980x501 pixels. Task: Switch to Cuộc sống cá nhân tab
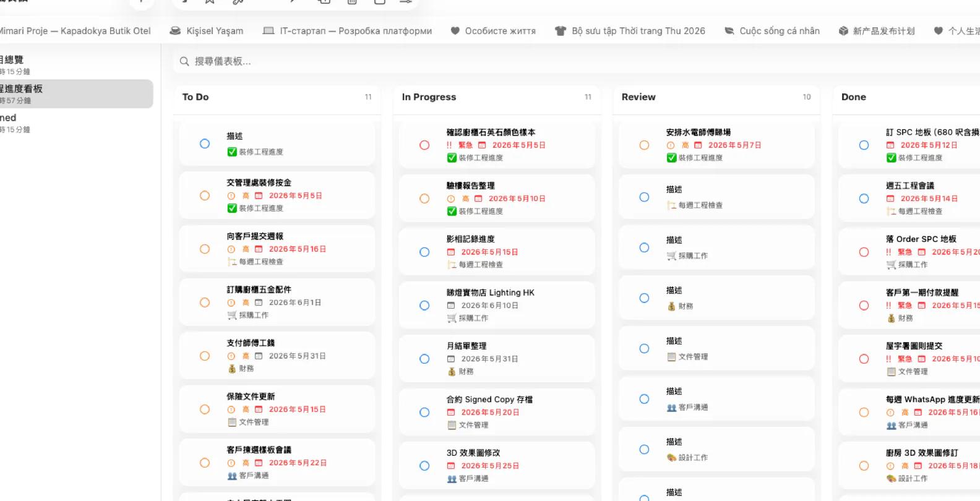772,31
